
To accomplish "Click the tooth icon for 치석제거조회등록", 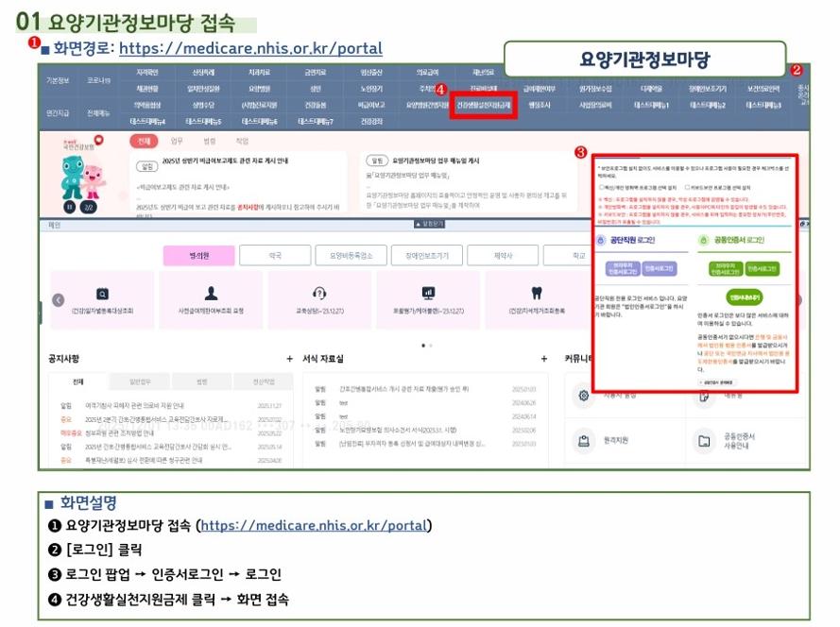I will tap(537, 294).
